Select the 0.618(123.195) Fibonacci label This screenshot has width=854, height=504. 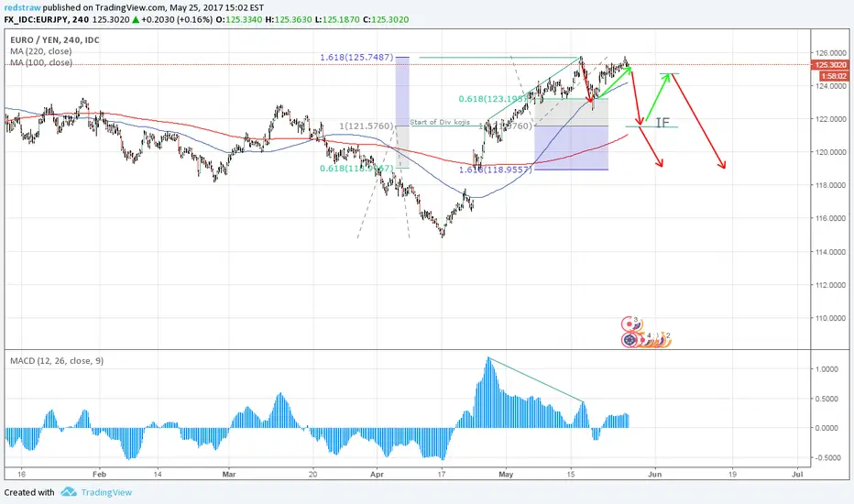point(493,99)
